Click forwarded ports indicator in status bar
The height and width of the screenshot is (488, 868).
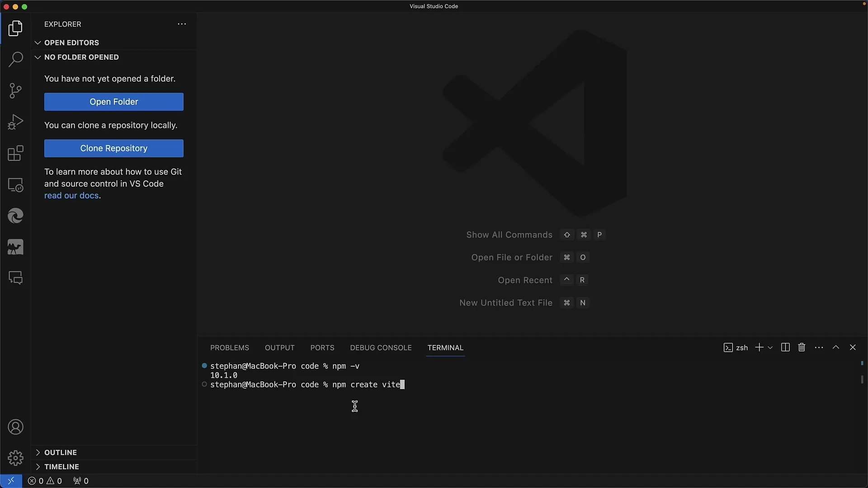pyautogui.click(x=81, y=481)
